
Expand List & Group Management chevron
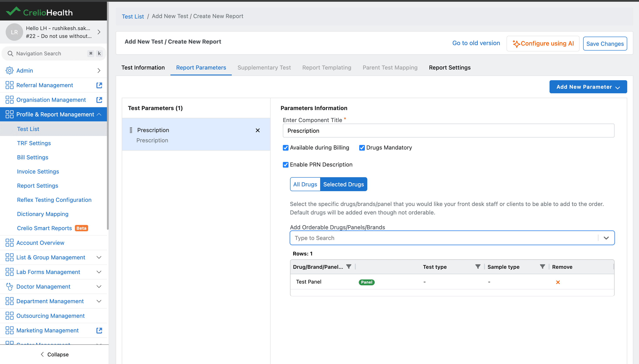click(x=99, y=257)
